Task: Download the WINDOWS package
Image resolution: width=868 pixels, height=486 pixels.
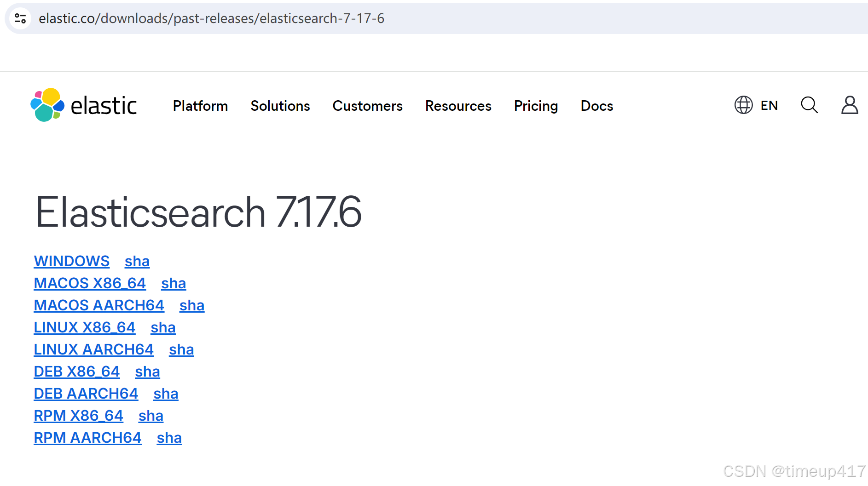Action: 71,261
